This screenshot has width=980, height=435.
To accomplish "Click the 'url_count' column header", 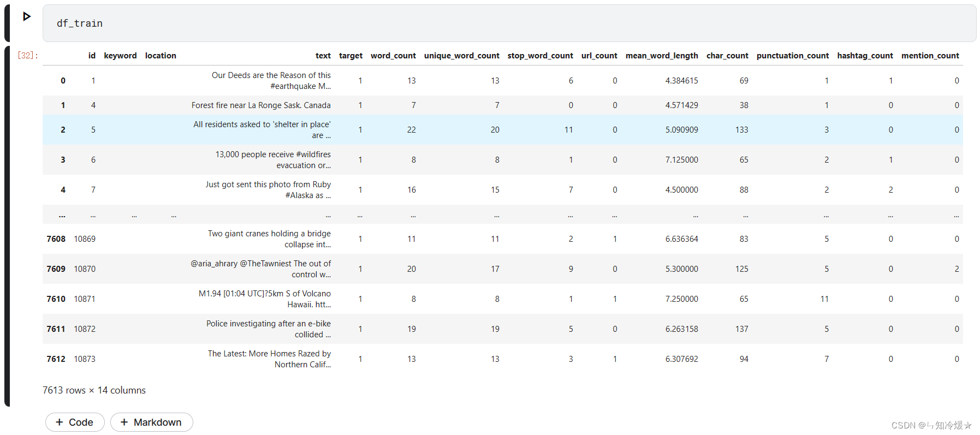I will (x=599, y=56).
